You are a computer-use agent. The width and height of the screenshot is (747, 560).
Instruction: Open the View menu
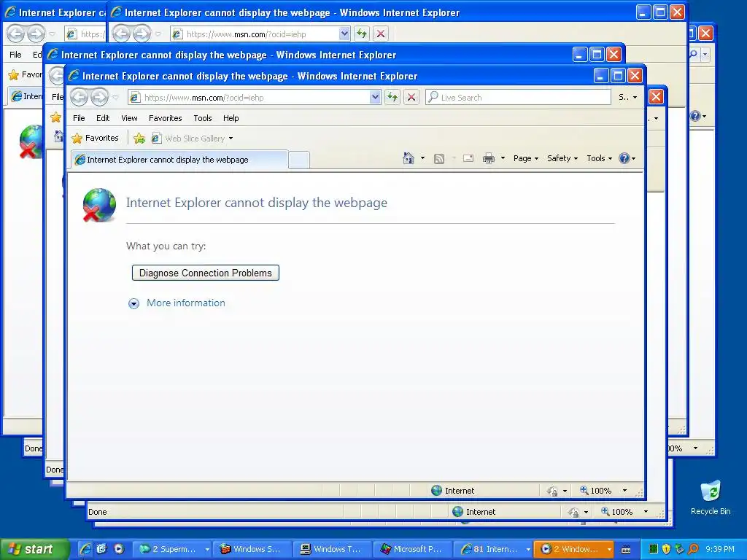(129, 118)
